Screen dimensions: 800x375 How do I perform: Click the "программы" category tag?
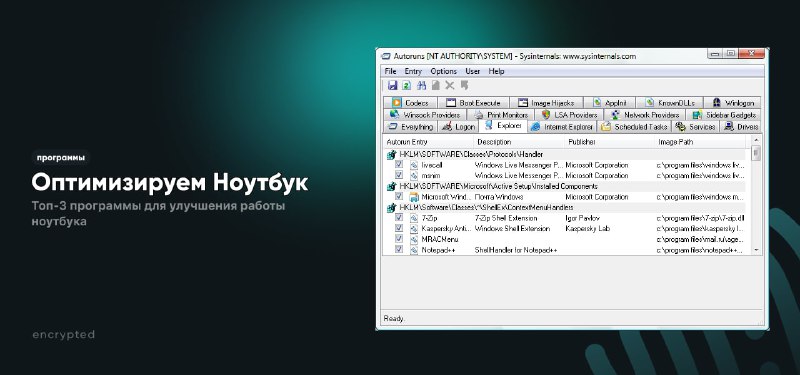point(61,158)
